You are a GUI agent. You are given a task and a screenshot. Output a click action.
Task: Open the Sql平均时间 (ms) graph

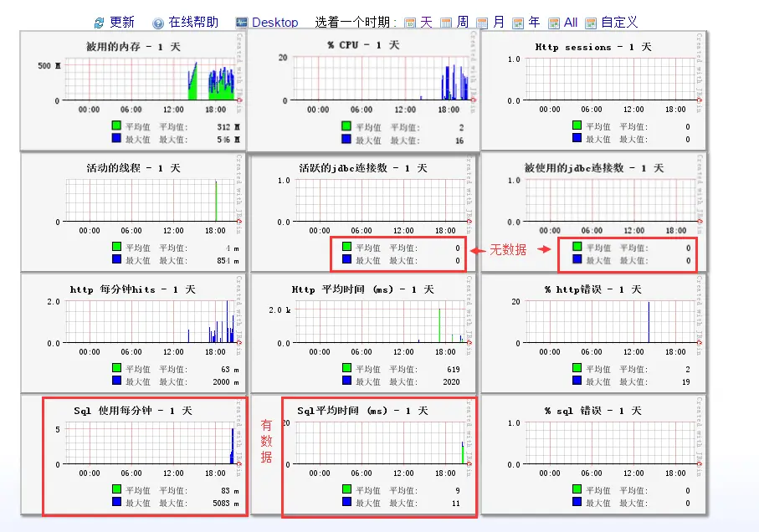click(362, 455)
